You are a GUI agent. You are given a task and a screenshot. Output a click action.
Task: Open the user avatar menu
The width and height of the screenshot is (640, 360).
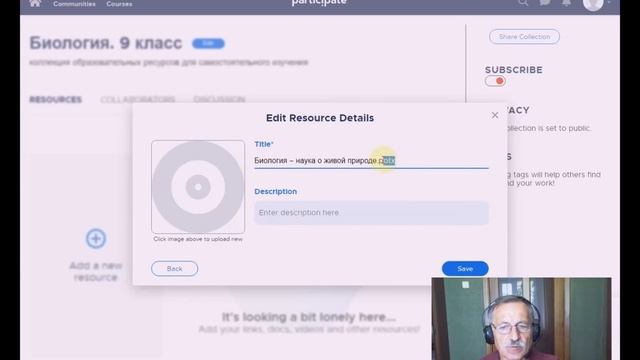pyautogui.click(x=593, y=4)
